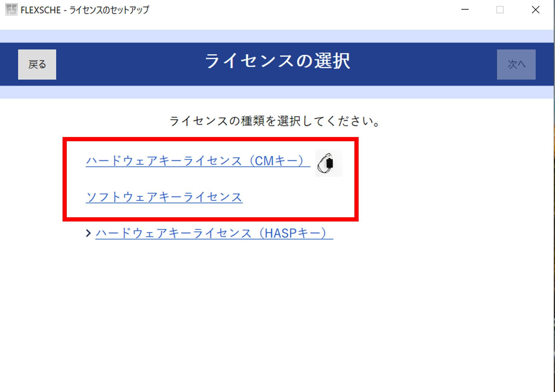Click the USB dongle icon beside CMキー
Screen dimensions: 555x392
[x=328, y=163]
